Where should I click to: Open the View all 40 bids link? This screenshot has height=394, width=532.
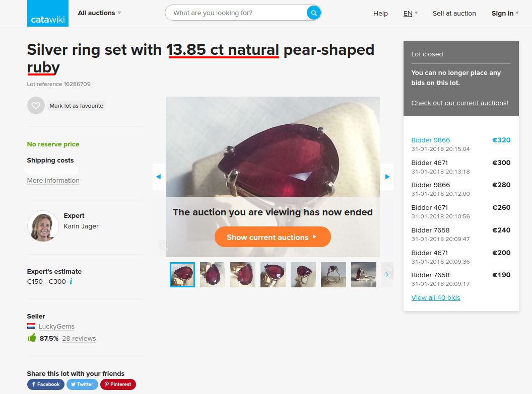pyautogui.click(x=436, y=297)
